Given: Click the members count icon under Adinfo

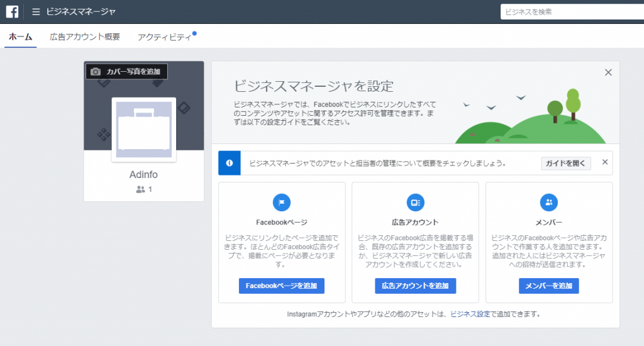Looking at the screenshot, I should pyautogui.click(x=140, y=189).
